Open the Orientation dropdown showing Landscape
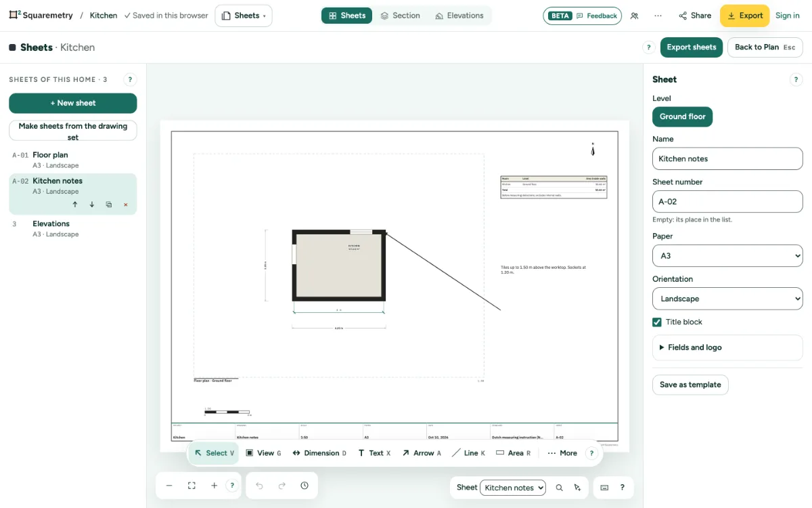The image size is (812, 508). click(727, 299)
